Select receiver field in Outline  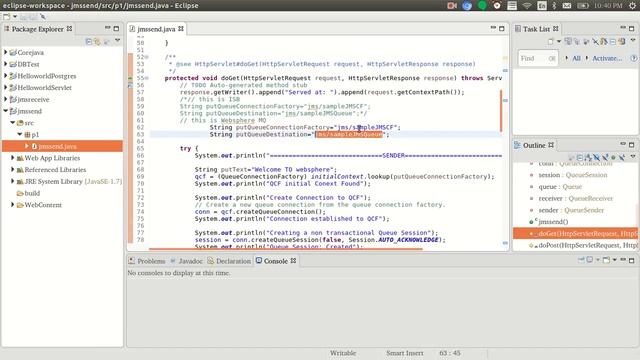tap(576, 198)
